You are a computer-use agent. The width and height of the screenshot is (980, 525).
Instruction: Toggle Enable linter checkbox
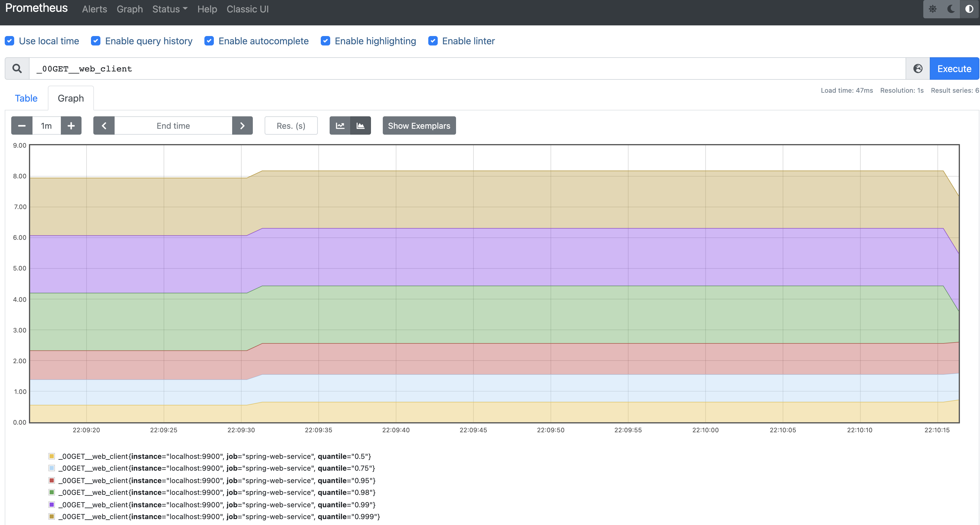433,41
